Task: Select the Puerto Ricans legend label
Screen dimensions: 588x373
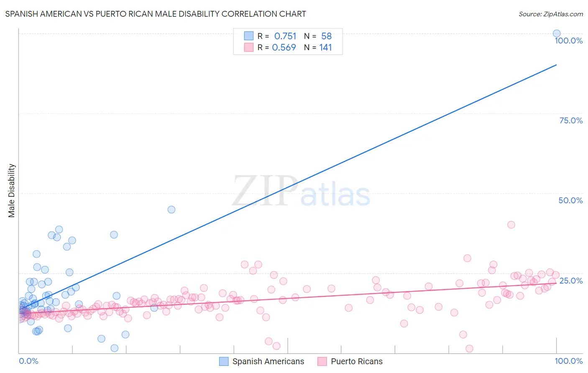Action: click(357, 361)
